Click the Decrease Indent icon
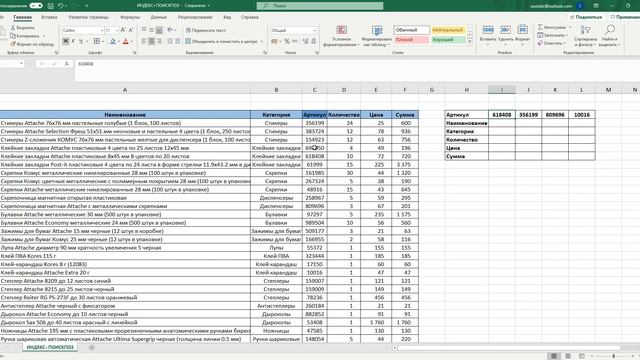Viewport: 640px width, 360px height. pyautogui.click(x=170, y=41)
